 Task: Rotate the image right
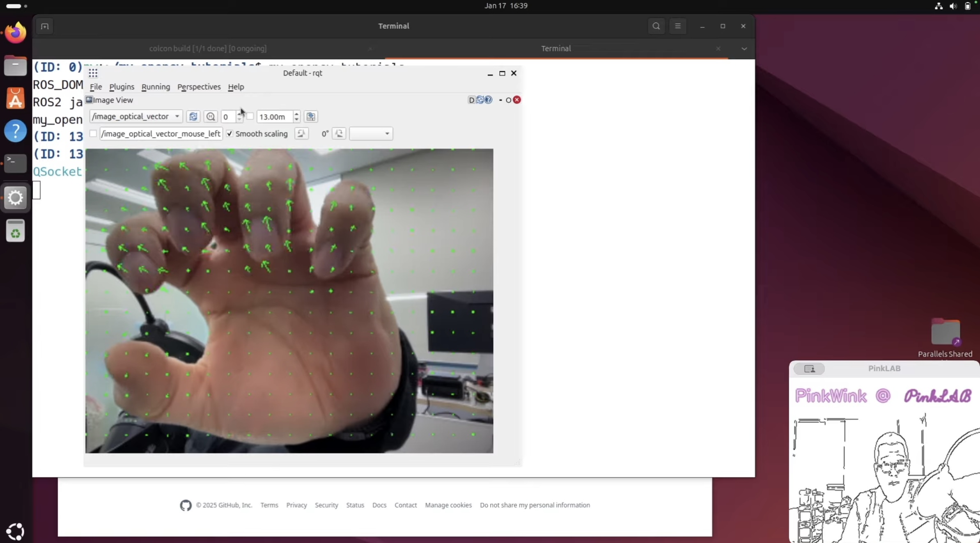(339, 133)
